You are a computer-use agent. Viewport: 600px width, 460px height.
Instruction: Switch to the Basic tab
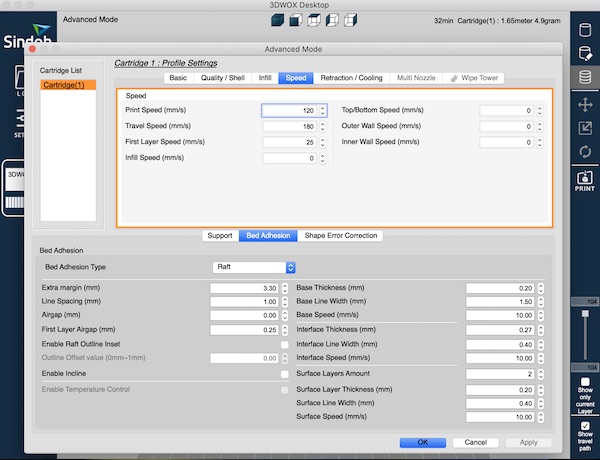tap(178, 78)
